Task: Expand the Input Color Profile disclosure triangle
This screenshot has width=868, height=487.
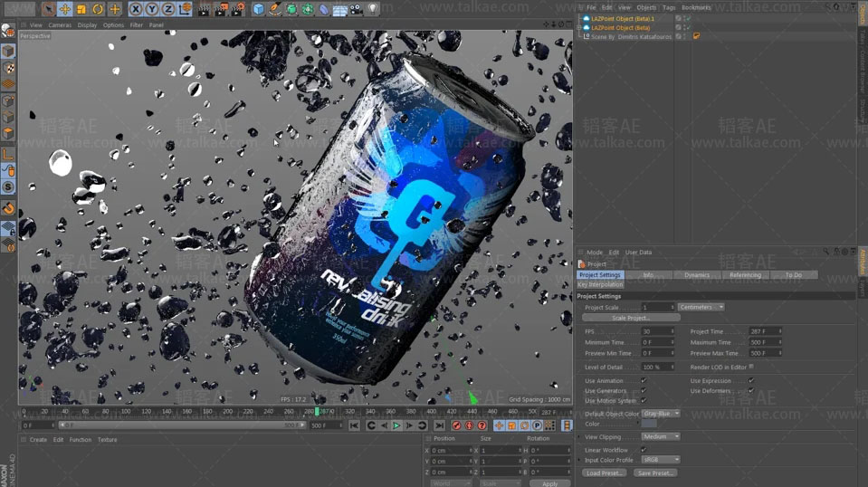Action: [579, 460]
